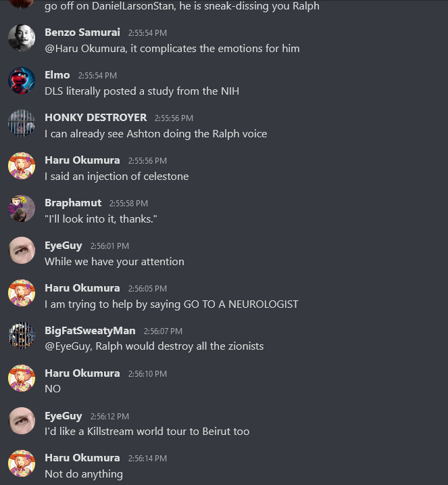This screenshot has width=448, height=485.
Task: Click the @EyeGuy mention in BigFatSweatyMan's message
Action: 69,346
